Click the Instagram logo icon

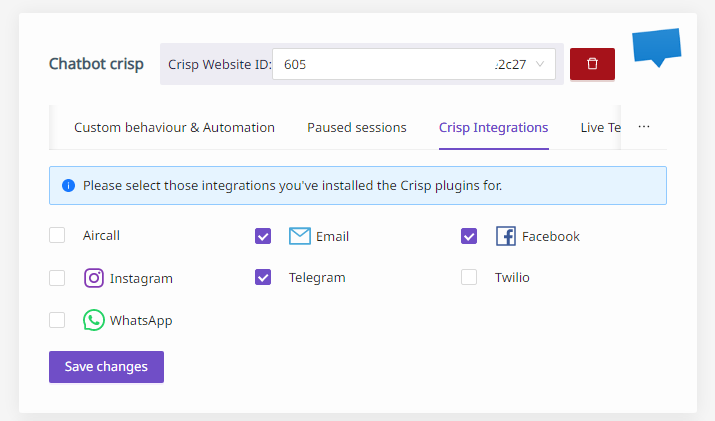[x=93, y=278]
